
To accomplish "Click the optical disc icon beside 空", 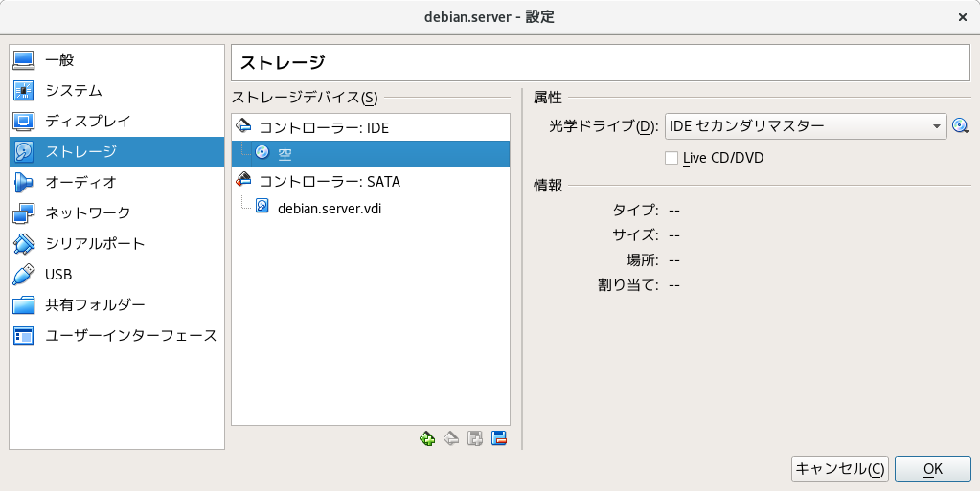I will (262, 152).
